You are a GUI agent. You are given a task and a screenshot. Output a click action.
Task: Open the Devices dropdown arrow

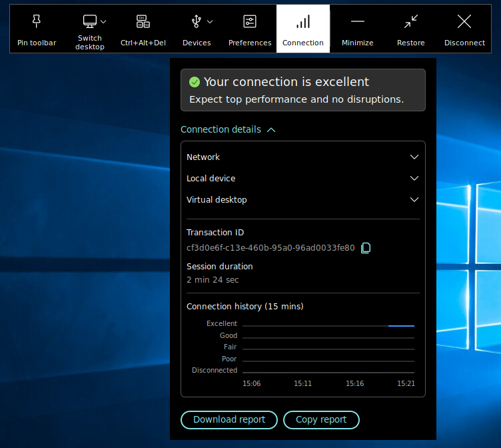click(210, 21)
